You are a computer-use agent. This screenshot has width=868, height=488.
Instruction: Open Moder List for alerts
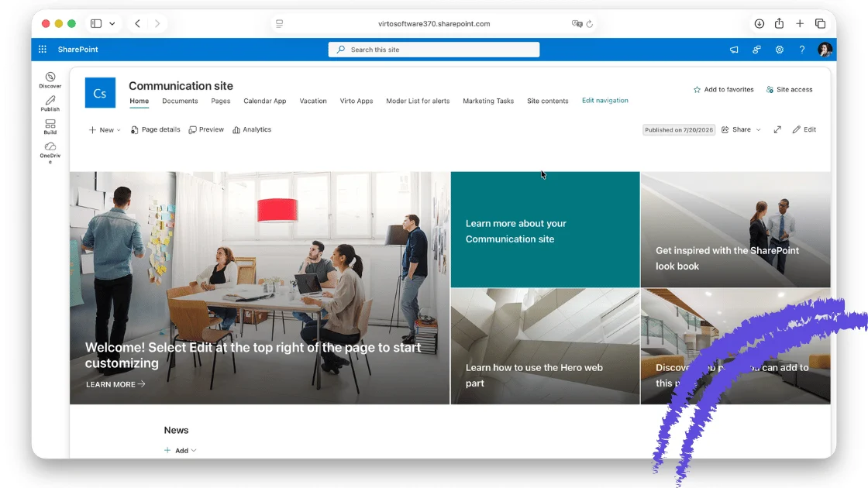click(x=418, y=101)
